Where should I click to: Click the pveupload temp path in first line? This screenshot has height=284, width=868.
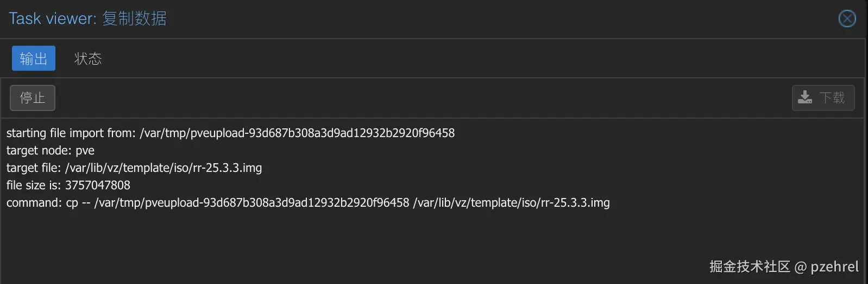[297, 133]
